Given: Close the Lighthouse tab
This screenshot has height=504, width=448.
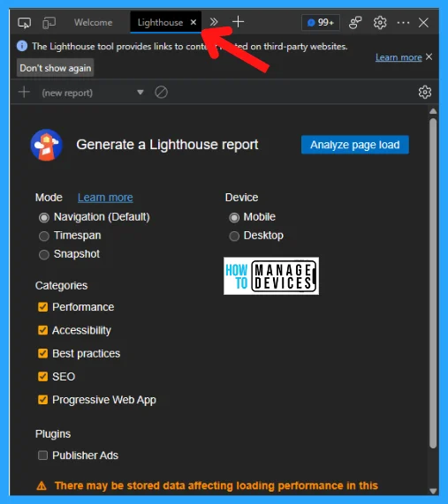Looking at the screenshot, I should click(x=194, y=22).
